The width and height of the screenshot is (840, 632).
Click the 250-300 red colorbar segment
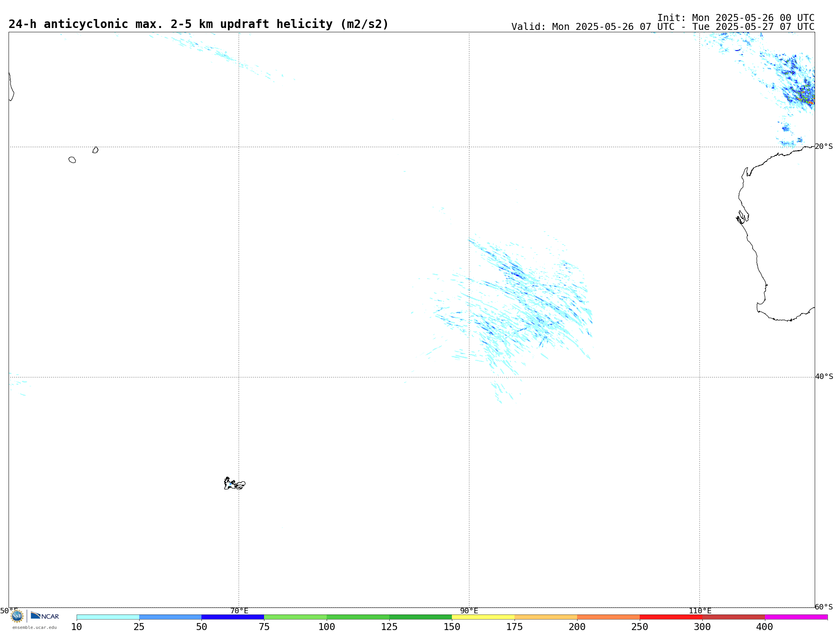[671, 617]
